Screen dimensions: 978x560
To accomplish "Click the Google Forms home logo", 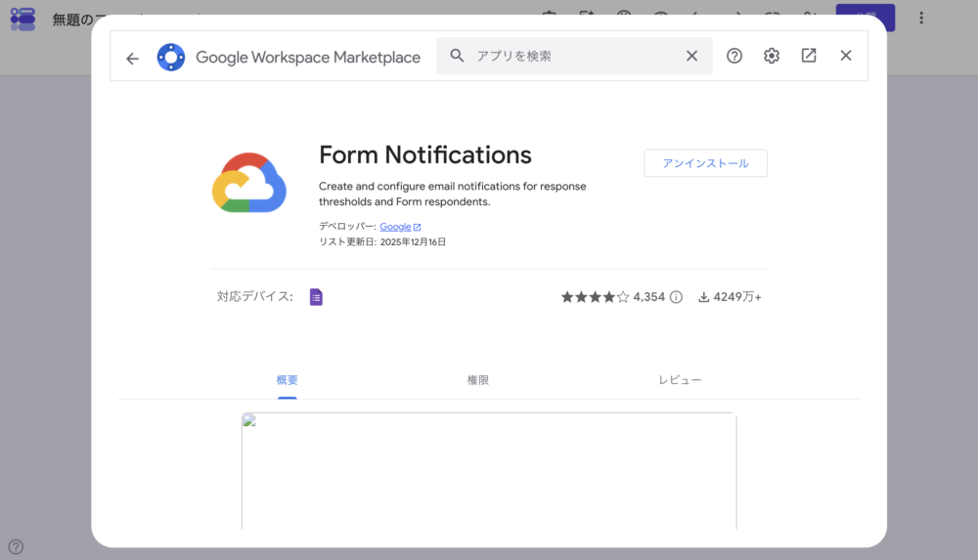I will (23, 19).
